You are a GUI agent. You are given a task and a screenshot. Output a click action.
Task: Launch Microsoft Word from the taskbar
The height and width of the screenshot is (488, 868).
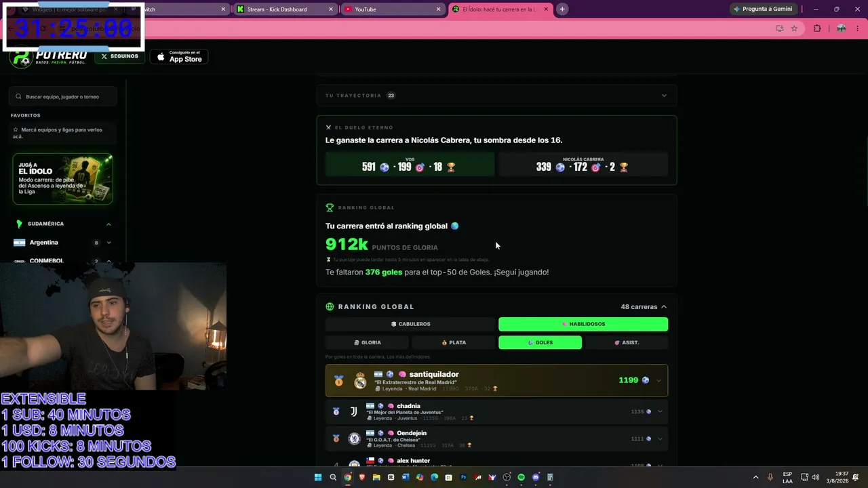406,477
